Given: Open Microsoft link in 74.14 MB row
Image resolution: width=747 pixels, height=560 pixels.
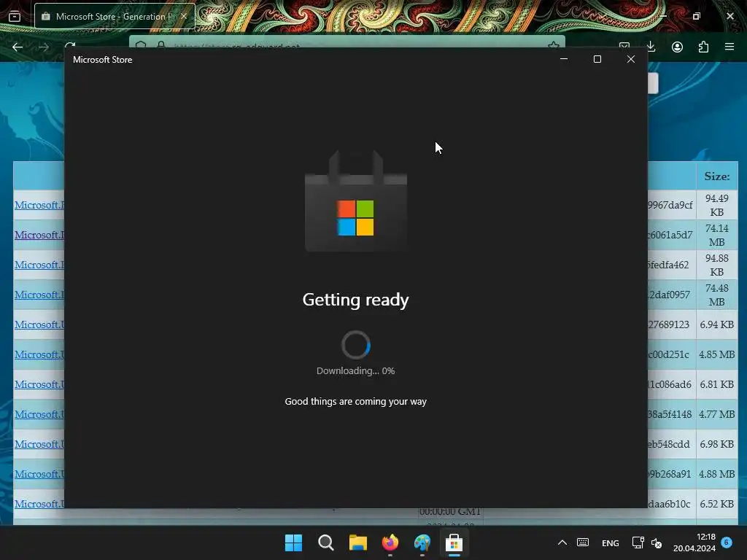Looking at the screenshot, I should [x=39, y=235].
